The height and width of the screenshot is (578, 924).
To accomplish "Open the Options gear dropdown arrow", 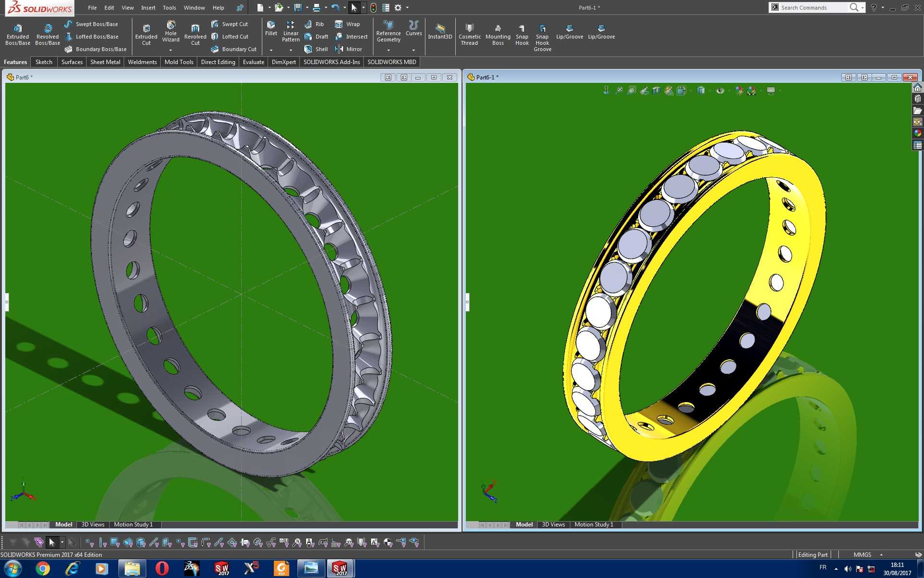I will click(x=407, y=8).
